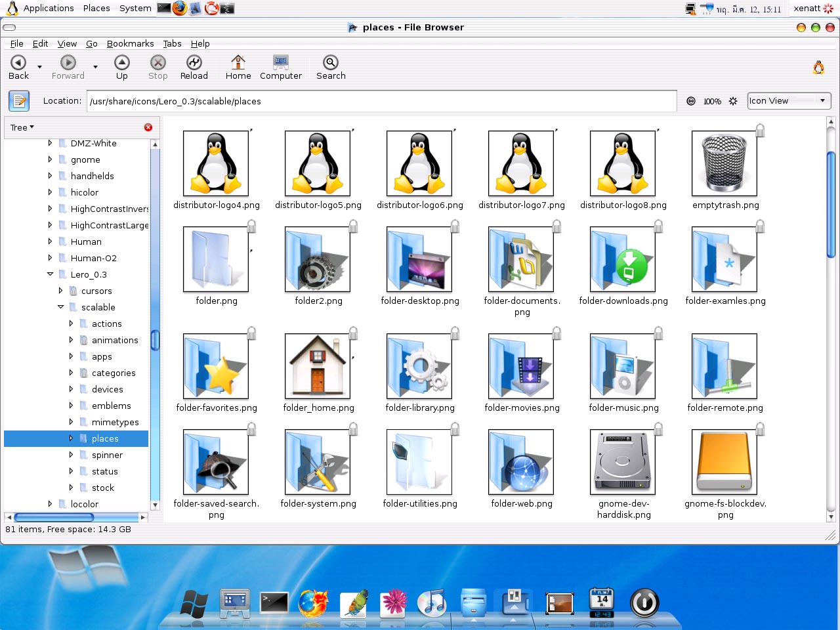The height and width of the screenshot is (630, 840).
Task: Select folder-desktop.png thumbnail
Action: point(419,259)
